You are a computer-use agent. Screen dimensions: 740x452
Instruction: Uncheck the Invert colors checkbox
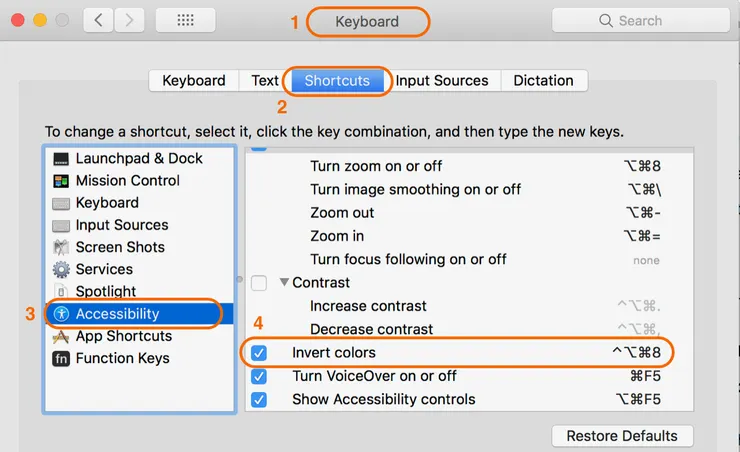point(259,353)
